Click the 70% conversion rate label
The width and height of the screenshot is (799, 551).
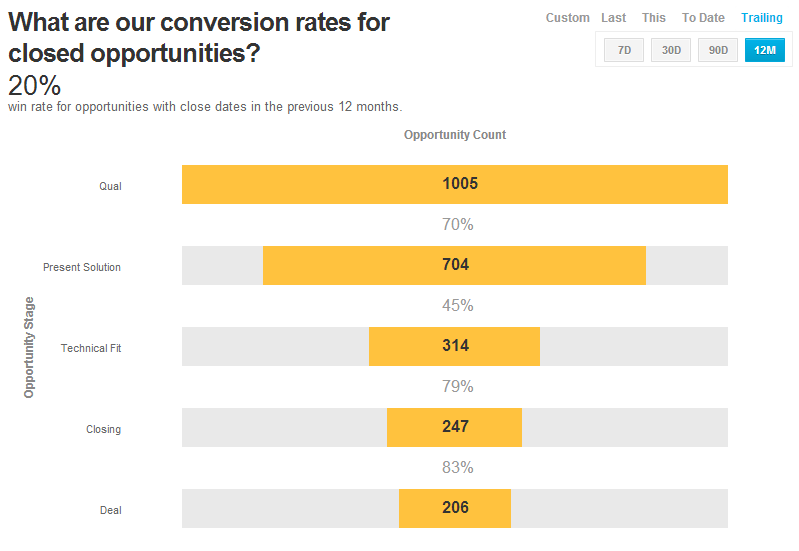458,225
